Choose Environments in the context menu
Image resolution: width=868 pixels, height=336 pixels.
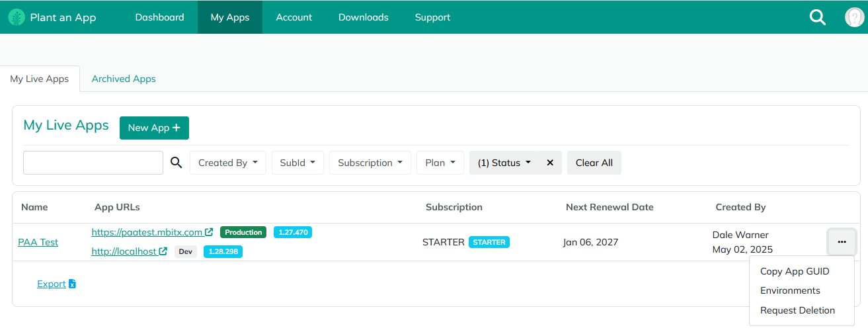point(790,290)
